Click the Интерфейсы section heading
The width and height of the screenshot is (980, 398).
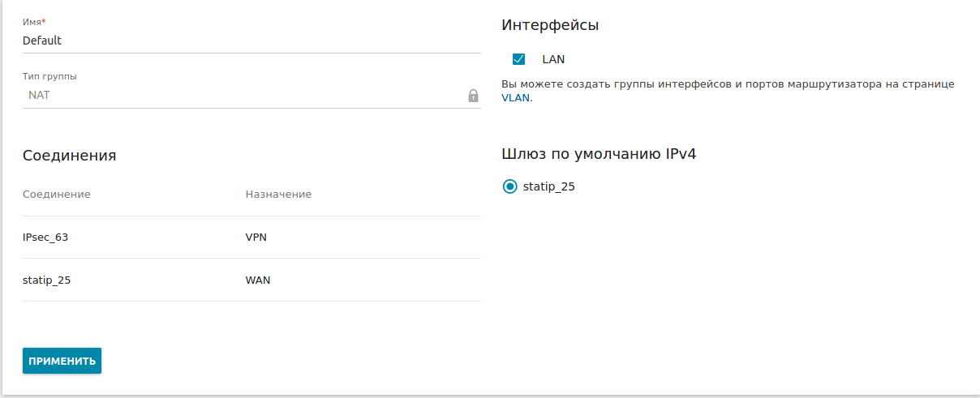click(550, 25)
